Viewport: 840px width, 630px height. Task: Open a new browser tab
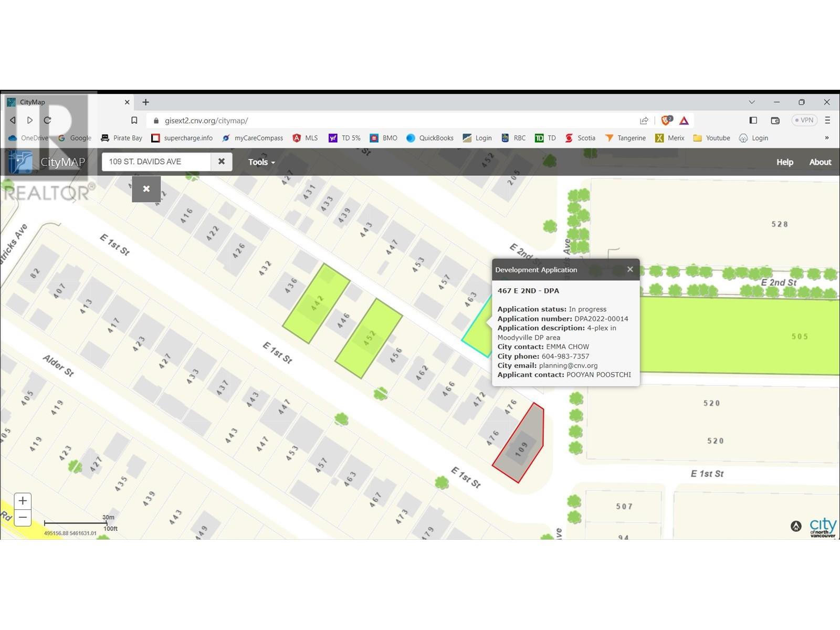pyautogui.click(x=146, y=102)
